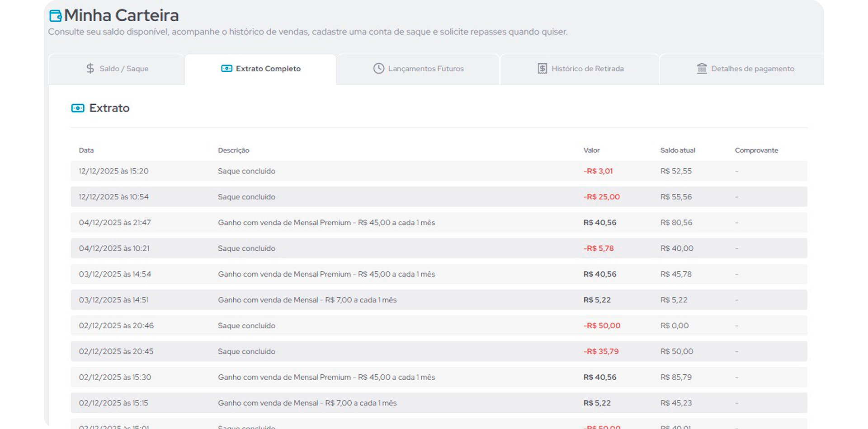Select the 04/12/2025 às 21:47 Mensal Premium sale
868x429 pixels.
pyautogui.click(x=326, y=223)
